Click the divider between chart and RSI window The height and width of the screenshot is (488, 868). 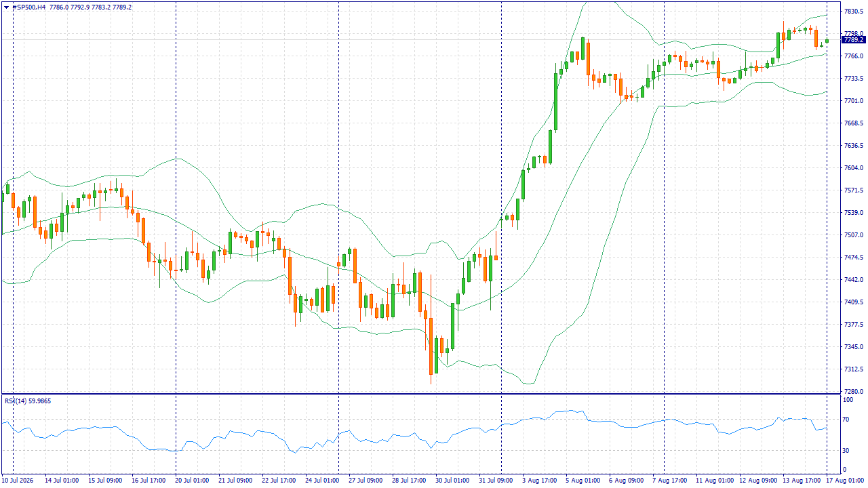click(420, 394)
